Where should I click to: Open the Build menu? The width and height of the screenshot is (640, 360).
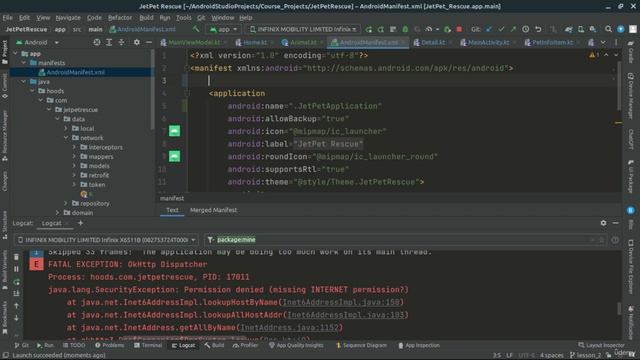[146, 18]
